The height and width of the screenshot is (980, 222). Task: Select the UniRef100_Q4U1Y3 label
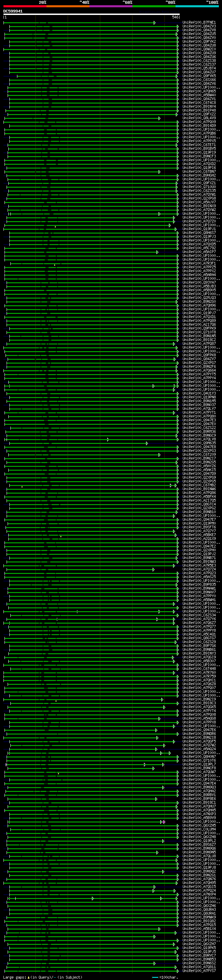199,394
